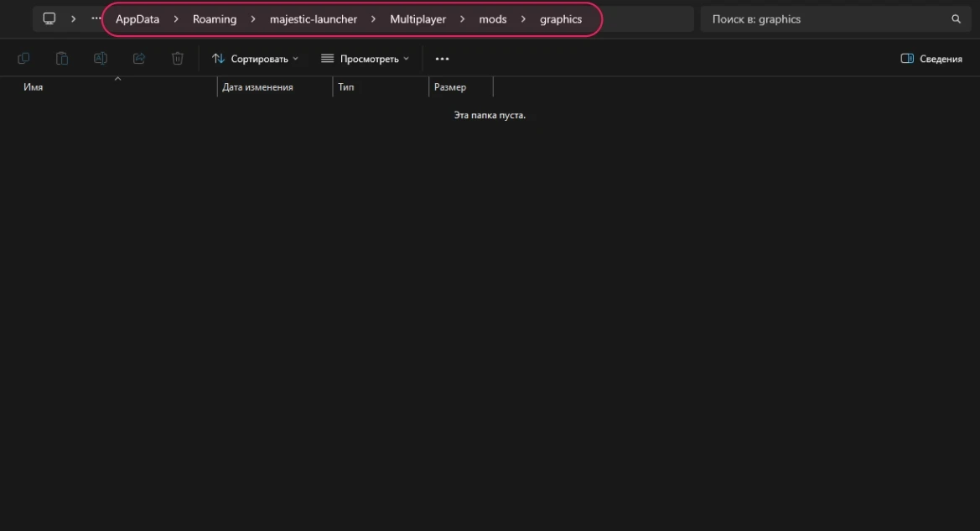This screenshot has height=531, width=980.
Task: Expand the chevron after majestic-launcher in path
Action: coord(373,19)
